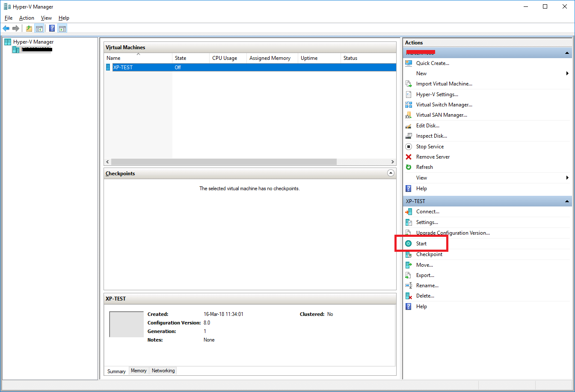575x392 pixels.
Task: Click the horizontal scrollbar left arrow
Action: 107,162
